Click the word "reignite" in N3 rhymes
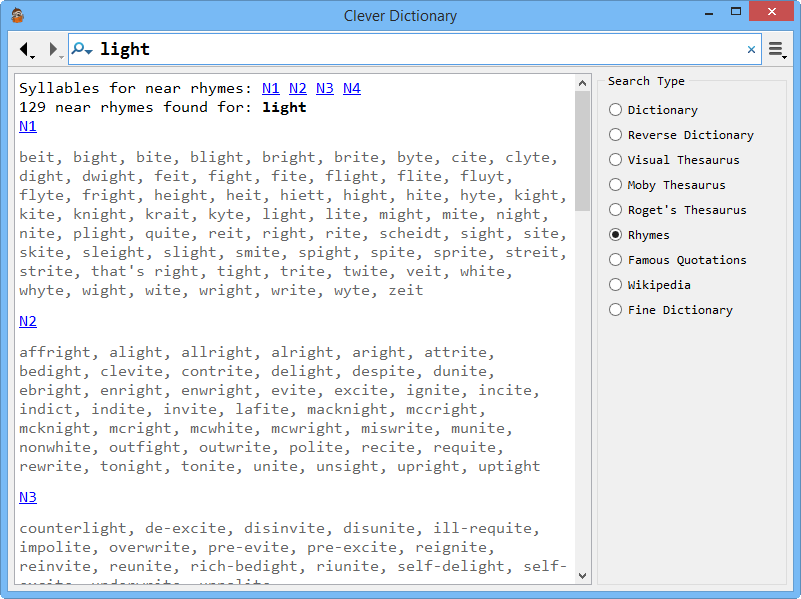Image resolution: width=801 pixels, height=599 pixels. (451, 547)
